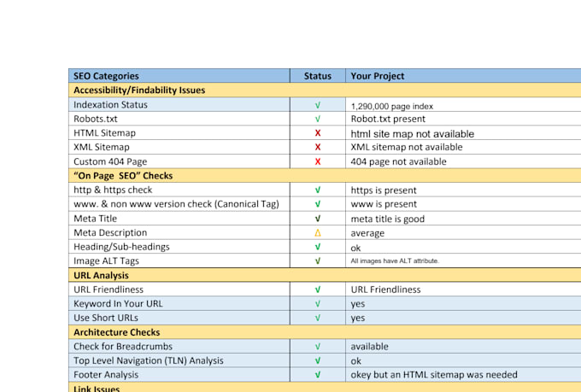Viewport: 581px width, 392px height.
Task: Click the check mark for Top Level Navigation Analysis
Action: tap(318, 360)
